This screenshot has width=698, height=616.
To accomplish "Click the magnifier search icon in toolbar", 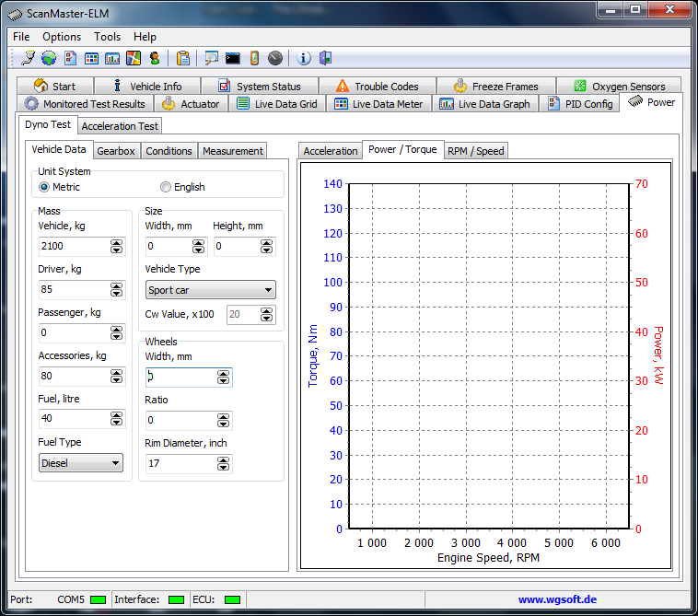I will pos(212,58).
